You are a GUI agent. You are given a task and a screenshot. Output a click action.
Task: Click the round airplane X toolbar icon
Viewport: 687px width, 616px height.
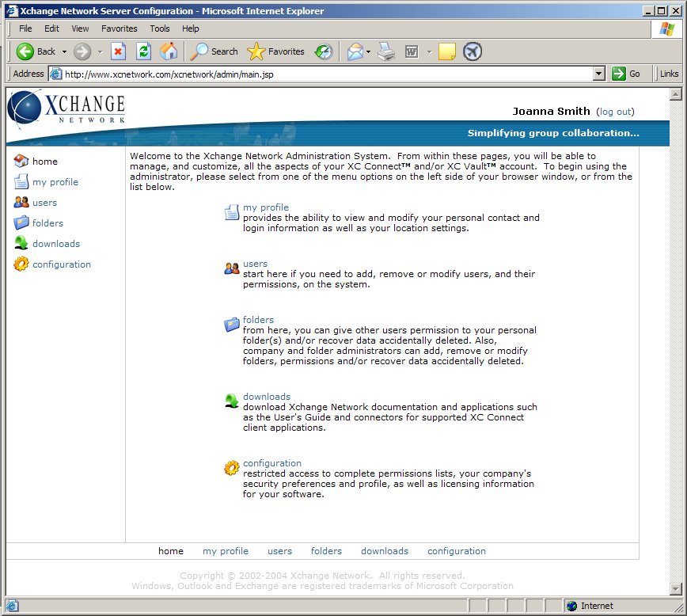tap(473, 51)
